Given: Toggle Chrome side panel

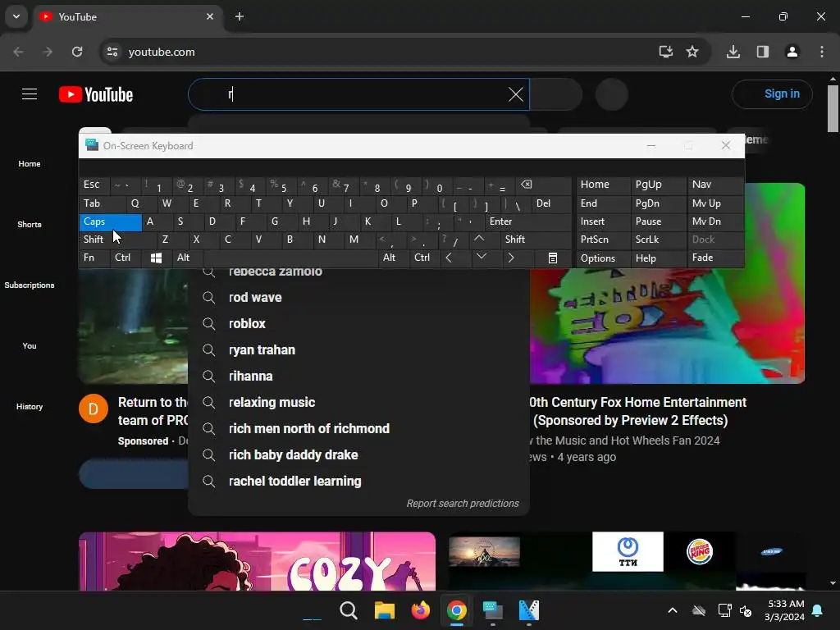Looking at the screenshot, I should [x=762, y=52].
